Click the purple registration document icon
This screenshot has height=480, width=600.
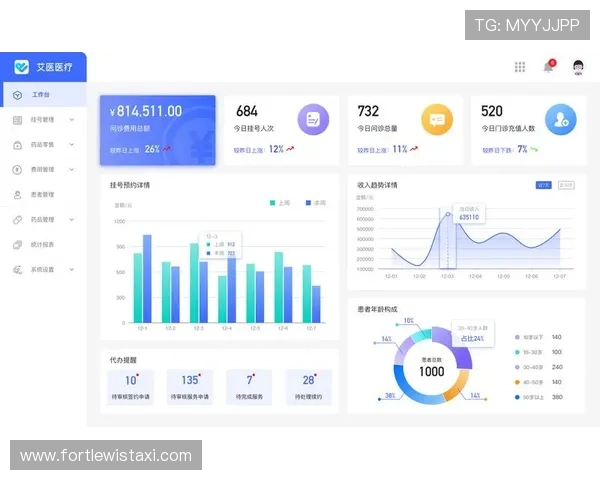coord(314,119)
